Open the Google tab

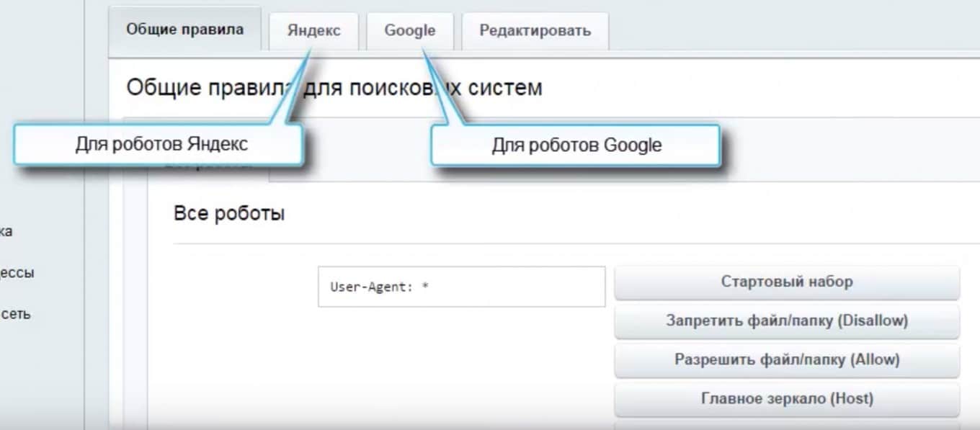point(409,31)
